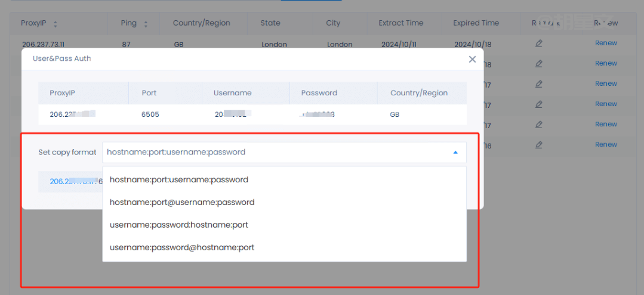
Task: Click Renew in the fourth proxy row
Action: pos(606,104)
